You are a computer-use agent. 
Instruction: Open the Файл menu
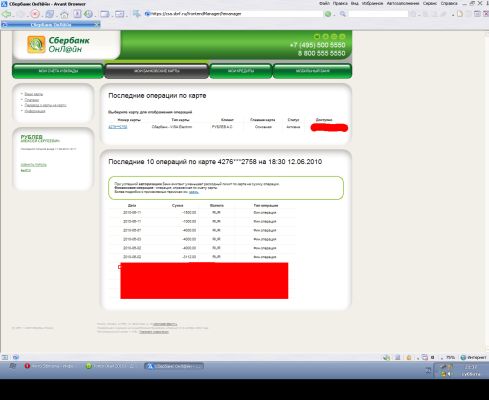324,3
